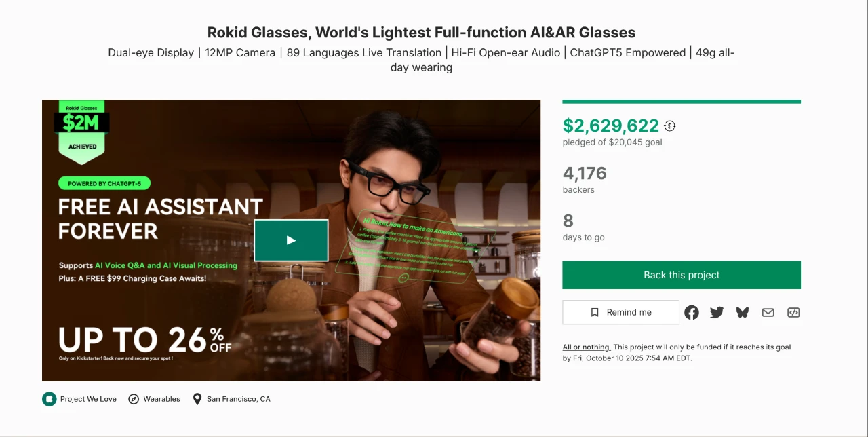Viewport: 868px width, 437px height.
Task: Click the location pin icon
Action: pos(197,399)
